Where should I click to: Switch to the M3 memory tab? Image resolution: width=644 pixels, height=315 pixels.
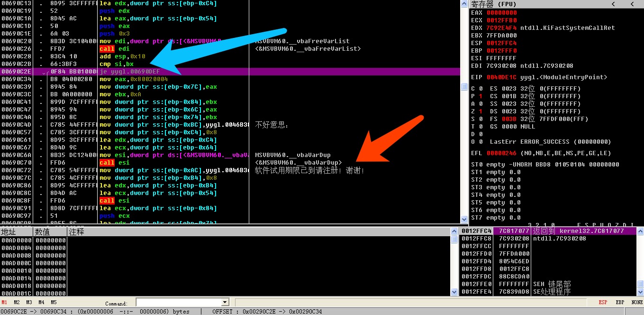click(29, 302)
